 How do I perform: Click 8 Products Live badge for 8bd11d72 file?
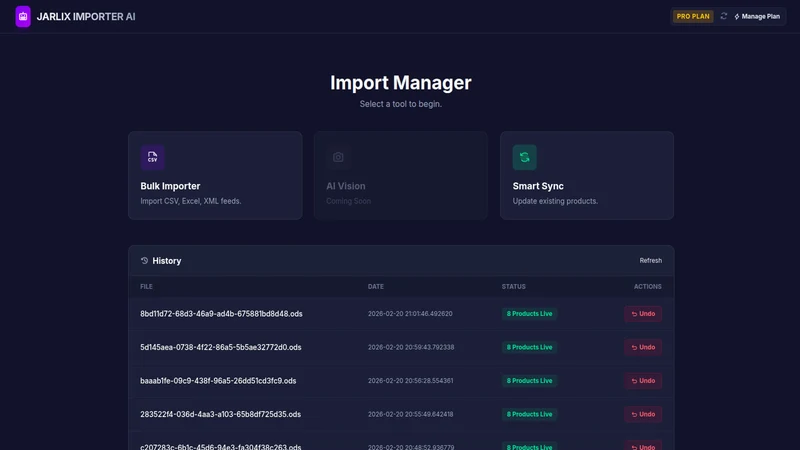(529, 314)
